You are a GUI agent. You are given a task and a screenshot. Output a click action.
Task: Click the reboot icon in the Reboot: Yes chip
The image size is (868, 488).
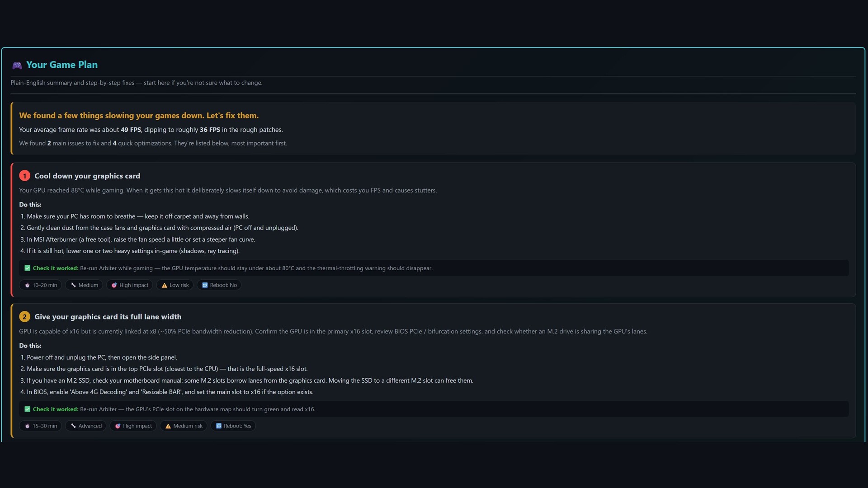(x=219, y=426)
